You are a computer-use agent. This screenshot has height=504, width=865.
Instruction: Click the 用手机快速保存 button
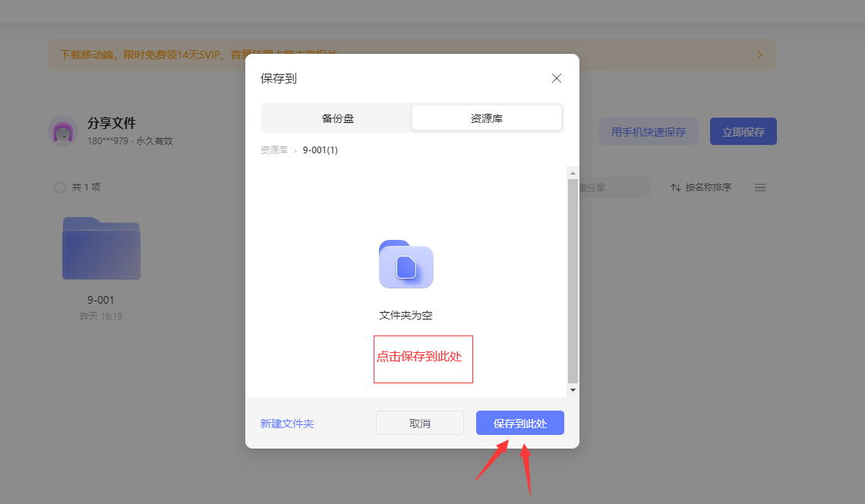point(648,132)
